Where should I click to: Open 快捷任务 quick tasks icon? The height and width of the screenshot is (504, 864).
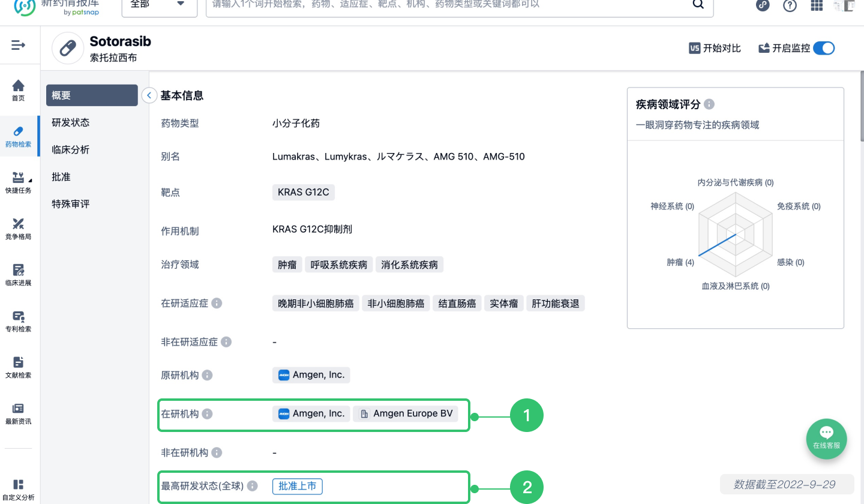pos(19,178)
